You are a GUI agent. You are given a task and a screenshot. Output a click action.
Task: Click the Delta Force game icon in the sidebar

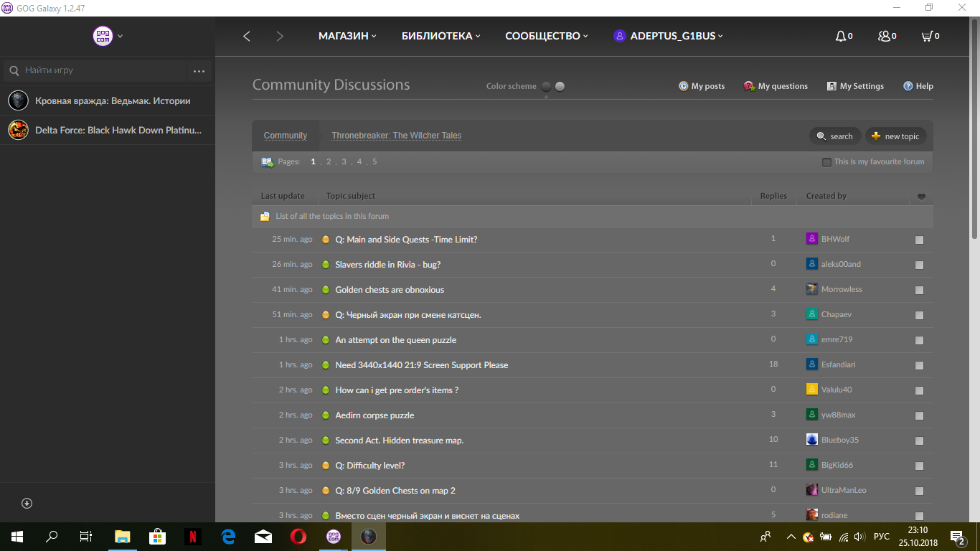pos(18,130)
